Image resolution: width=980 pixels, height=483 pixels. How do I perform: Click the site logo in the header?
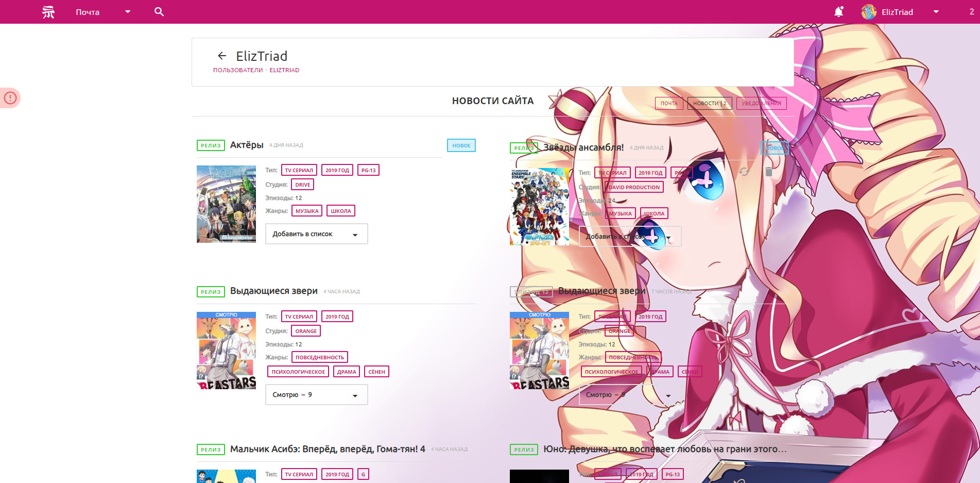pos(48,12)
